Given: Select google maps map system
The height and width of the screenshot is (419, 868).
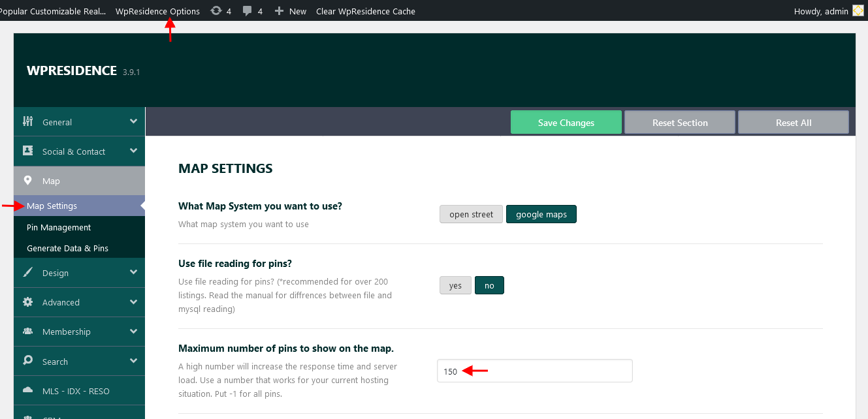Looking at the screenshot, I should (x=541, y=214).
